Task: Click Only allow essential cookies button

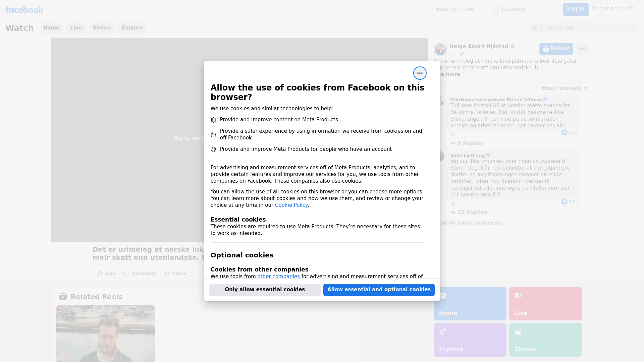Action: click(265, 290)
